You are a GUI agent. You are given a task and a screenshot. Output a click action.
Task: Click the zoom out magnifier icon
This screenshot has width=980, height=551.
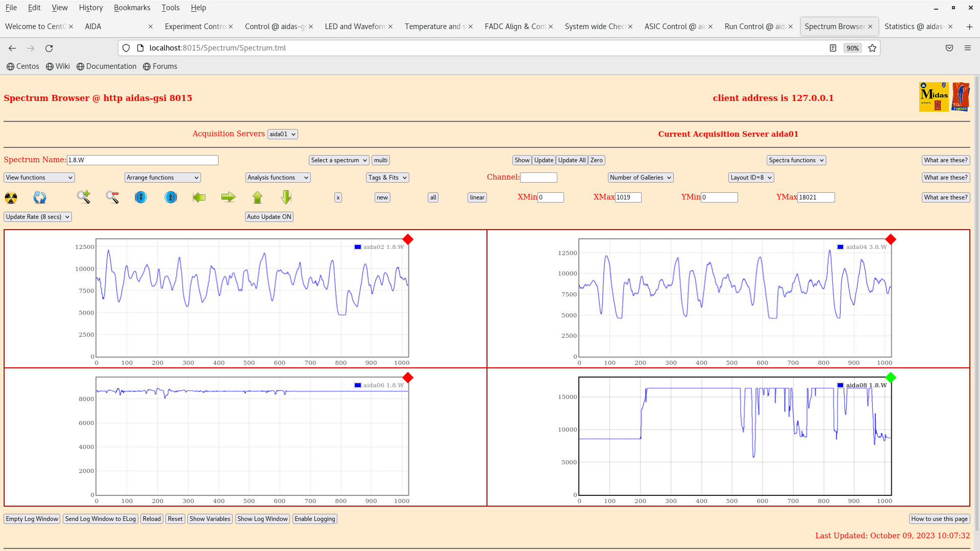(112, 197)
